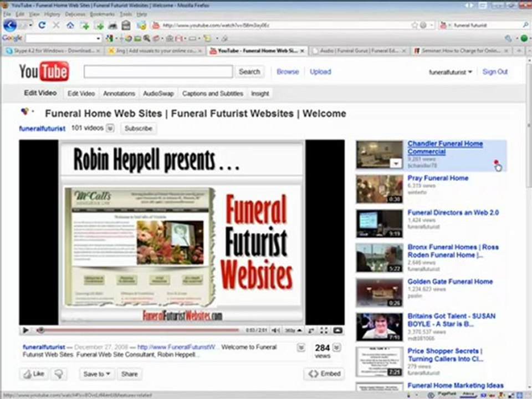The height and width of the screenshot is (399, 532).
Task: Open Pray Funeral Home video link
Action: (438, 178)
